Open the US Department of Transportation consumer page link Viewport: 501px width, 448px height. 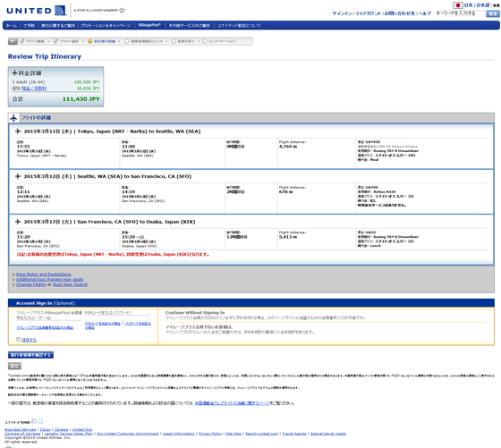click(x=233, y=403)
